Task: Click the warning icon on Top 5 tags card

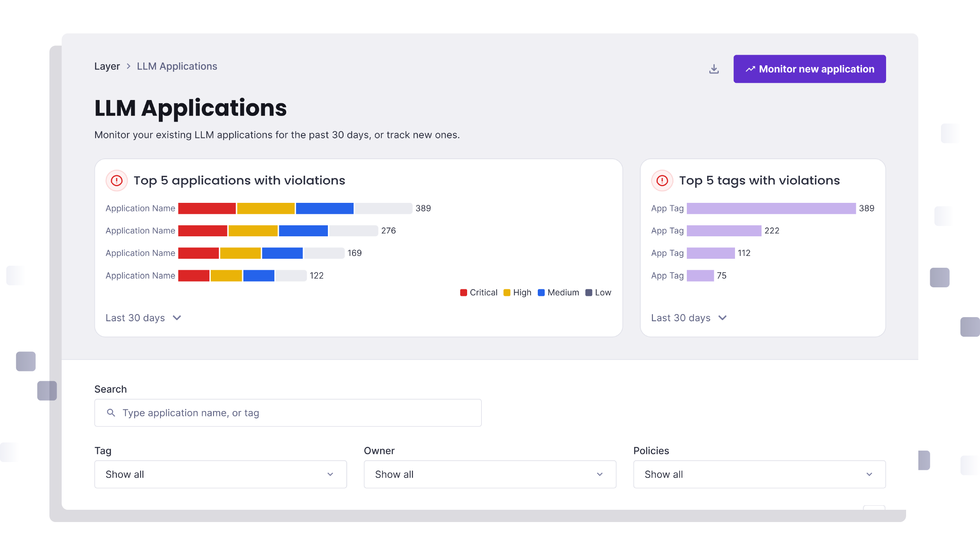Action: tap(662, 180)
